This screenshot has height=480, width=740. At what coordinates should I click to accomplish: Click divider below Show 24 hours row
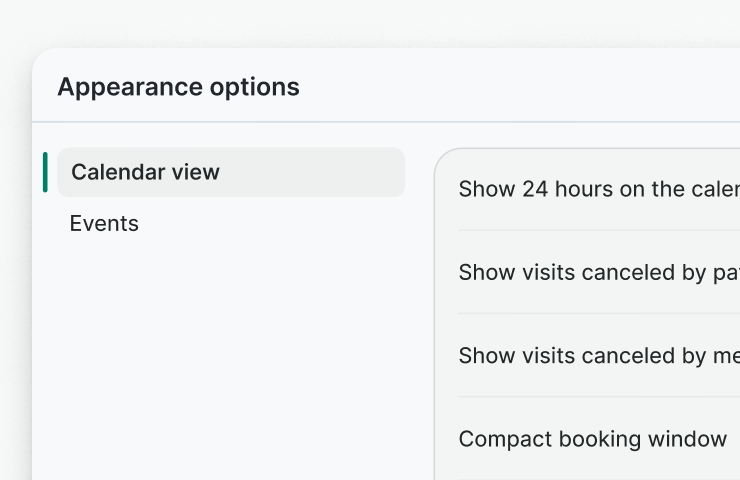click(598, 231)
